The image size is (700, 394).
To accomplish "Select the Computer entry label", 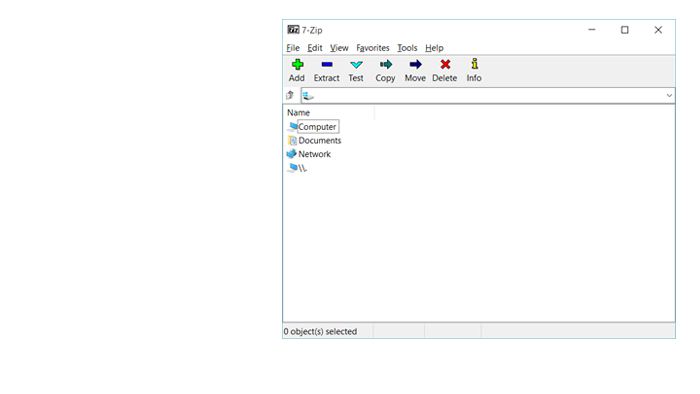I will [x=317, y=127].
